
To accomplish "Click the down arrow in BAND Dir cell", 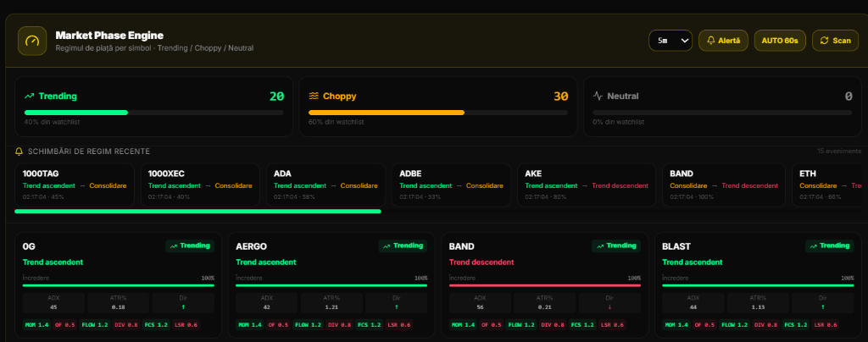I will [x=609, y=306].
